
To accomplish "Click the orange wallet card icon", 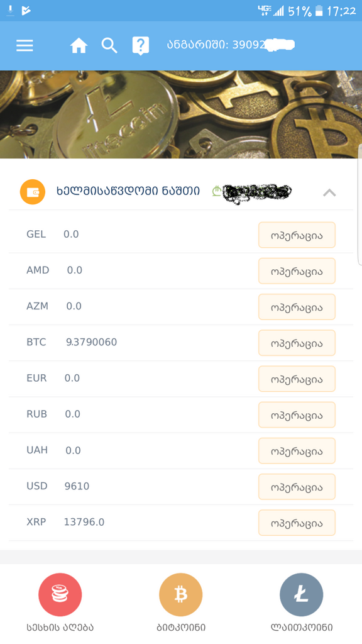I will (32, 191).
